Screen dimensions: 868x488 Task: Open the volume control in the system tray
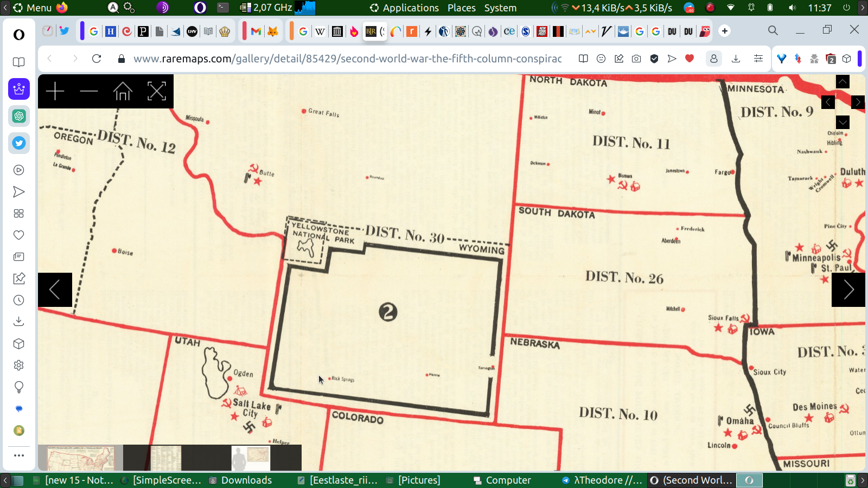792,8
